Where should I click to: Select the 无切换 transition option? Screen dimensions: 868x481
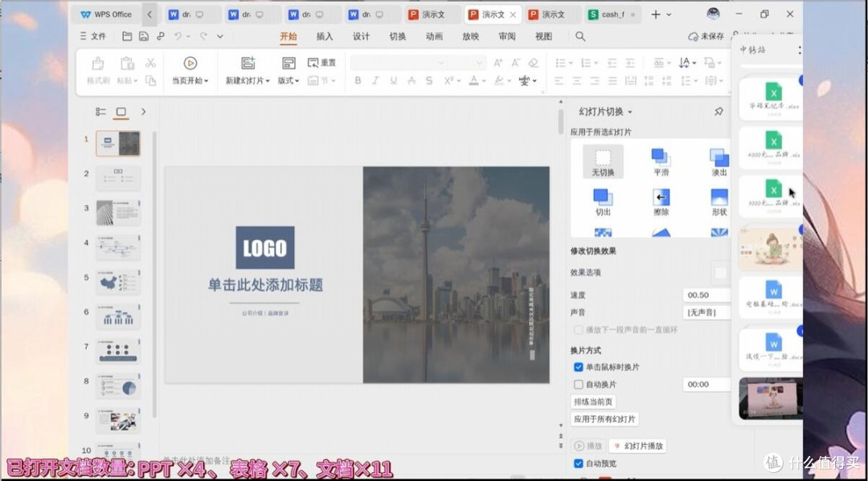(x=603, y=162)
